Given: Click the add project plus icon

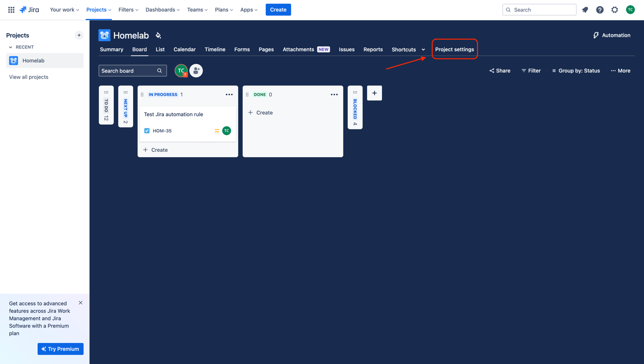Looking at the screenshot, I should tap(79, 35).
